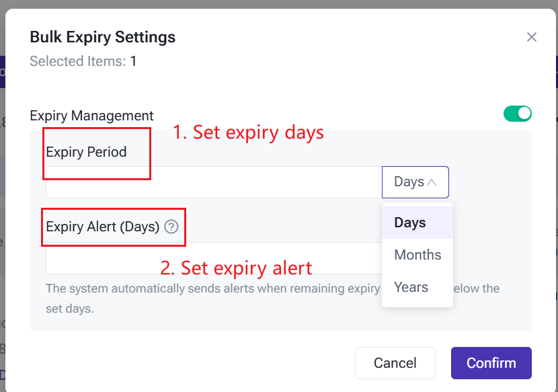The width and height of the screenshot is (558, 392).
Task: Click the red "Set expiry days" annotation
Action: 248,132
